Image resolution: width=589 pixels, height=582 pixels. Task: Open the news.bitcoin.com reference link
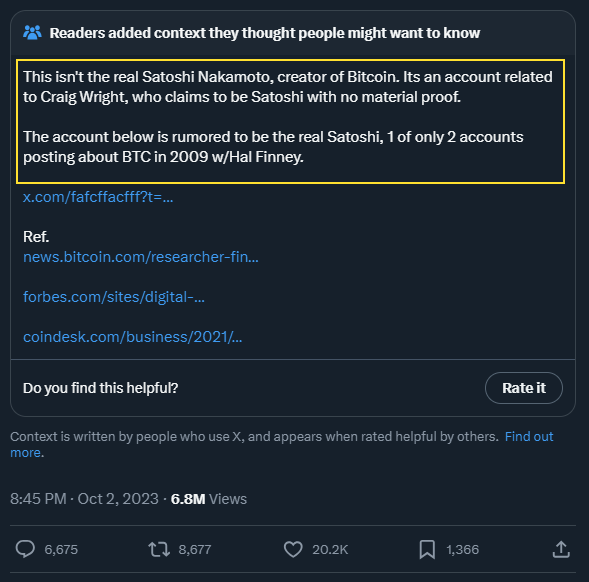pos(141,257)
